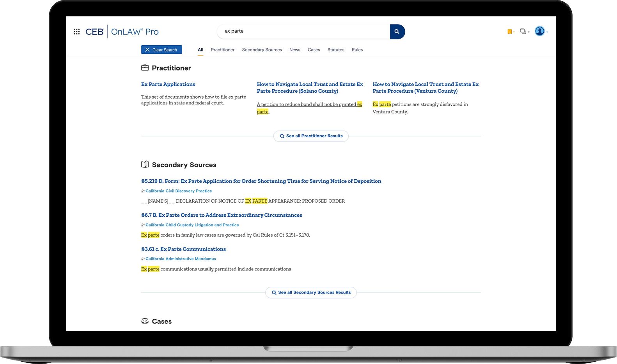This screenshot has height=364, width=617.
Task: Switch to the Secondary Sources tab
Action: pyautogui.click(x=262, y=50)
